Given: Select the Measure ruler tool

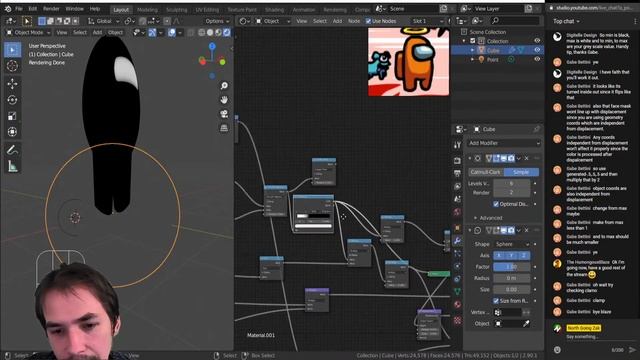Looking at the screenshot, I should (12, 166).
